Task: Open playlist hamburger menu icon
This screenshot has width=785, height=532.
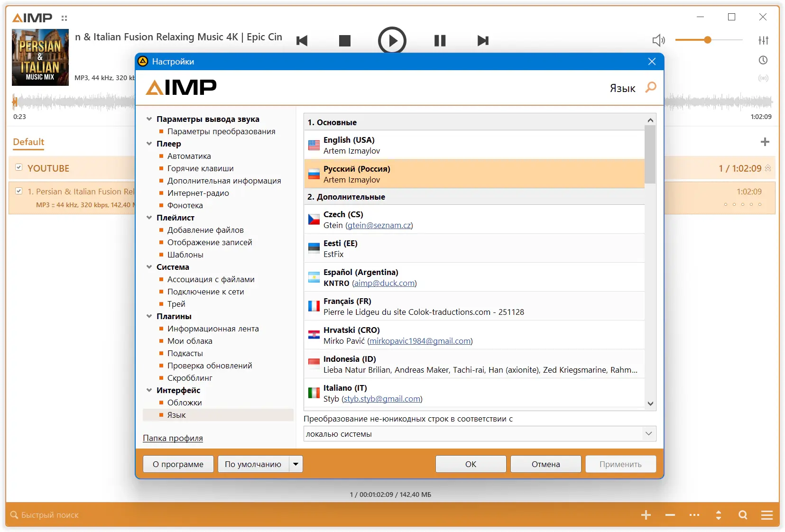Action: tap(767, 515)
